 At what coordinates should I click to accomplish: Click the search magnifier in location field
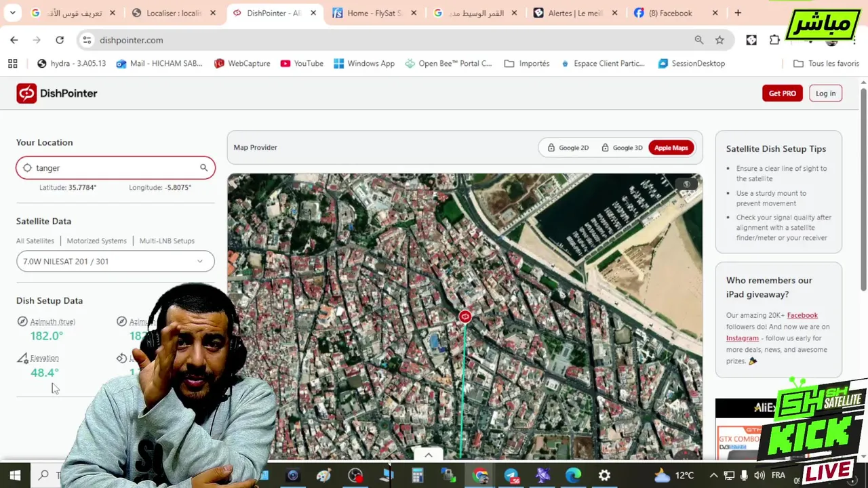coord(203,168)
